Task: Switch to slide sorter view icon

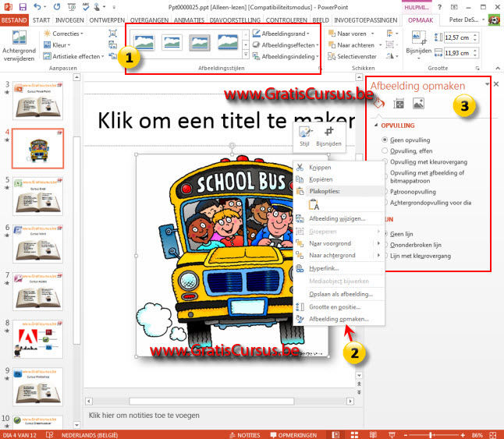Action: [354, 435]
